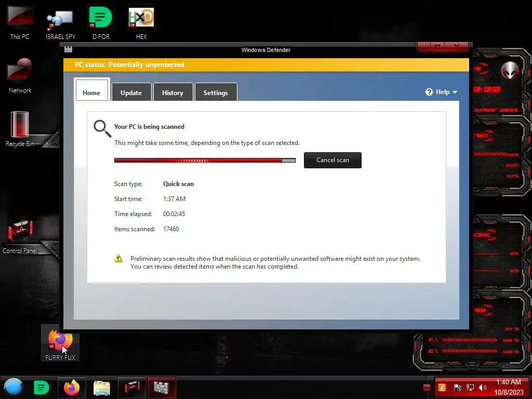Screen dimensions: 532x399
Task: Click the volume speaker tray icon
Action: 483,388
